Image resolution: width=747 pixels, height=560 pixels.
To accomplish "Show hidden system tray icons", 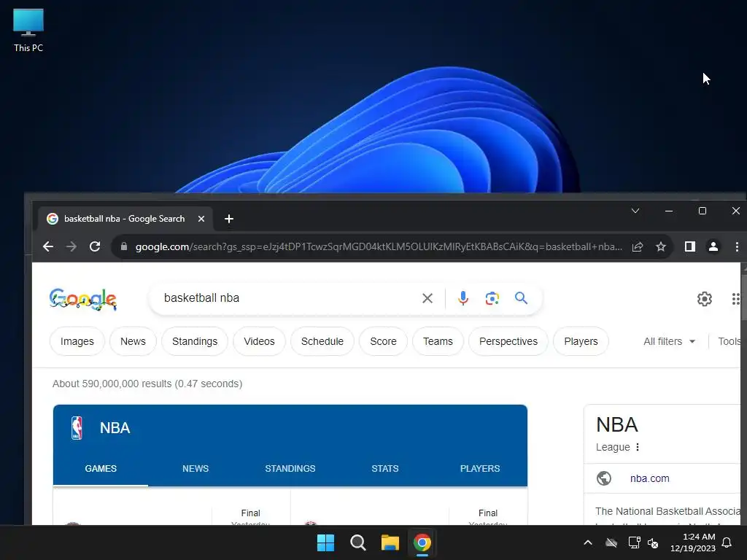I will (x=588, y=542).
